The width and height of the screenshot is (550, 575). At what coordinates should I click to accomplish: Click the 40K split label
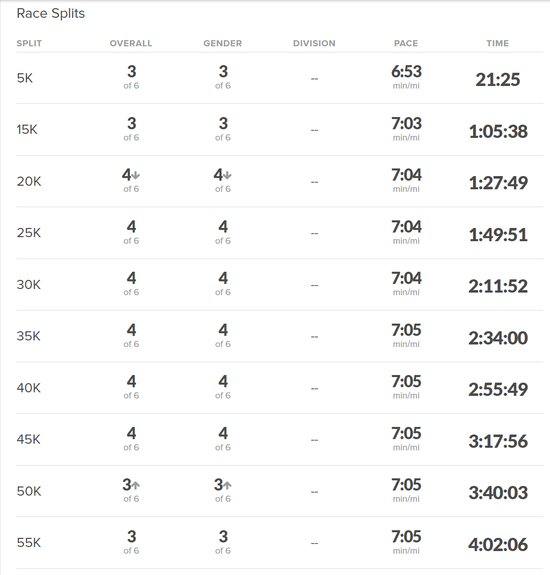pos(29,388)
